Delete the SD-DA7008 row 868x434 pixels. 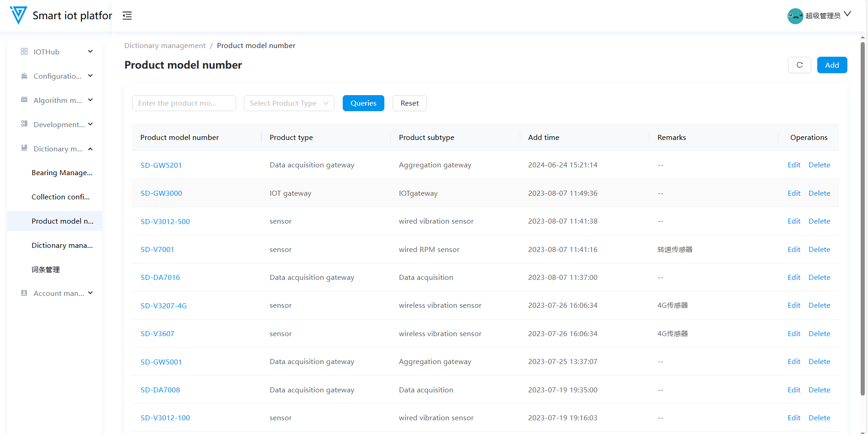point(819,390)
